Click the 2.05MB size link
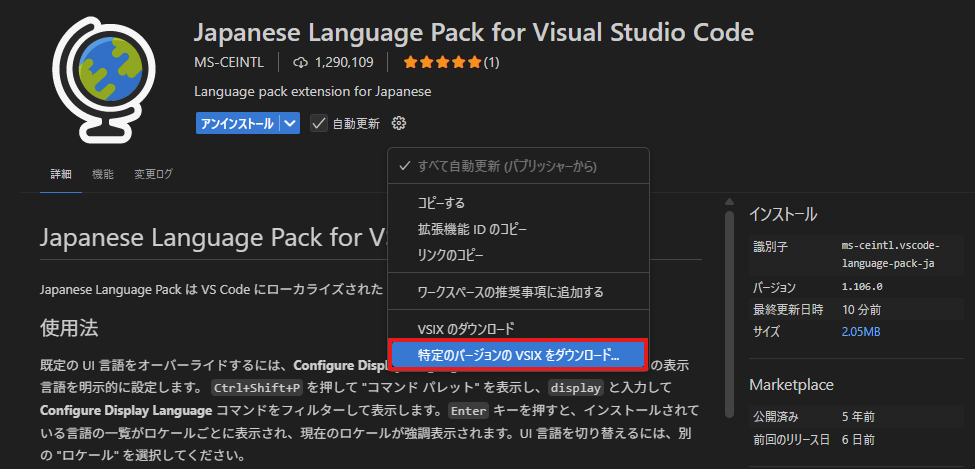Viewport: 975px width, 469px height. point(861,332)
